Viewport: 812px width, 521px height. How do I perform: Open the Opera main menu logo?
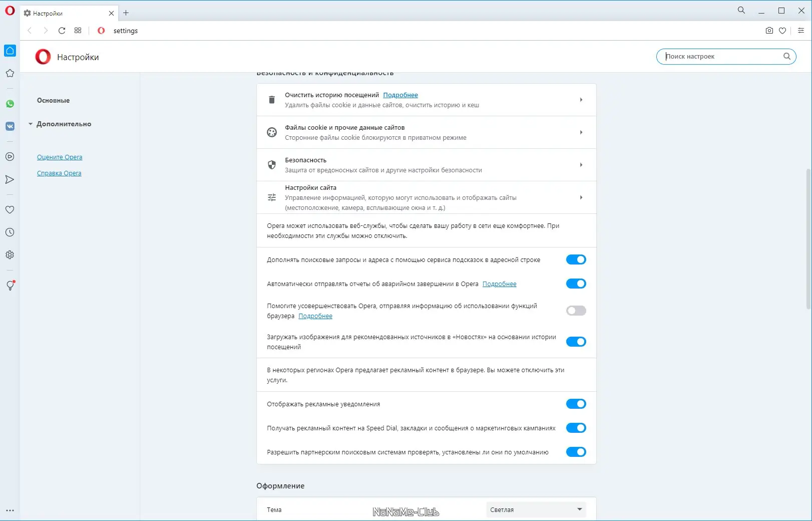(10, 11)
